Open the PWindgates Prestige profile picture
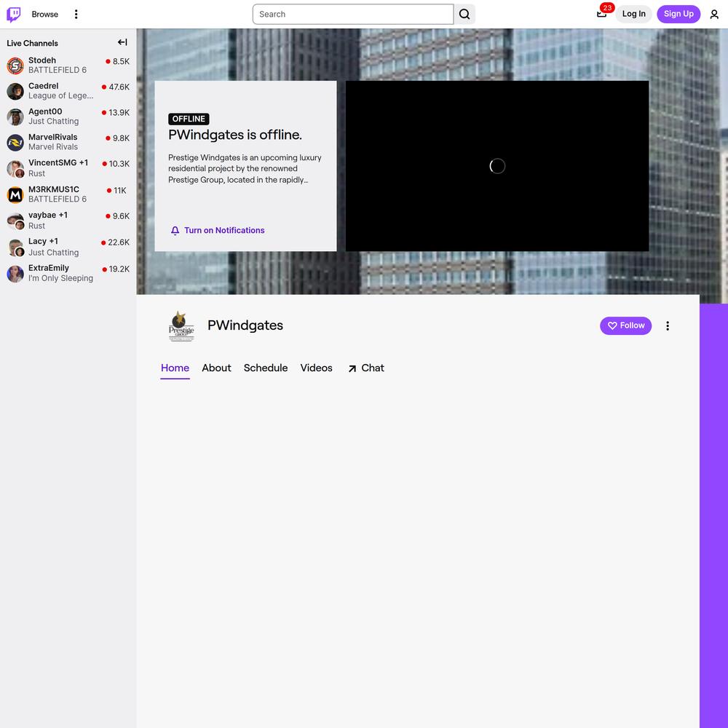Viewport: 728px width, 728px height. [x=181, y=326]
